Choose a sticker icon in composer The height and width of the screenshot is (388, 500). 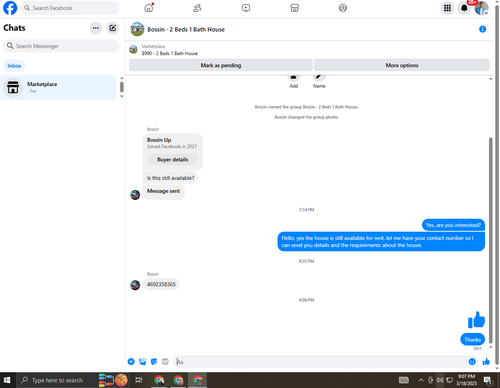154,362
